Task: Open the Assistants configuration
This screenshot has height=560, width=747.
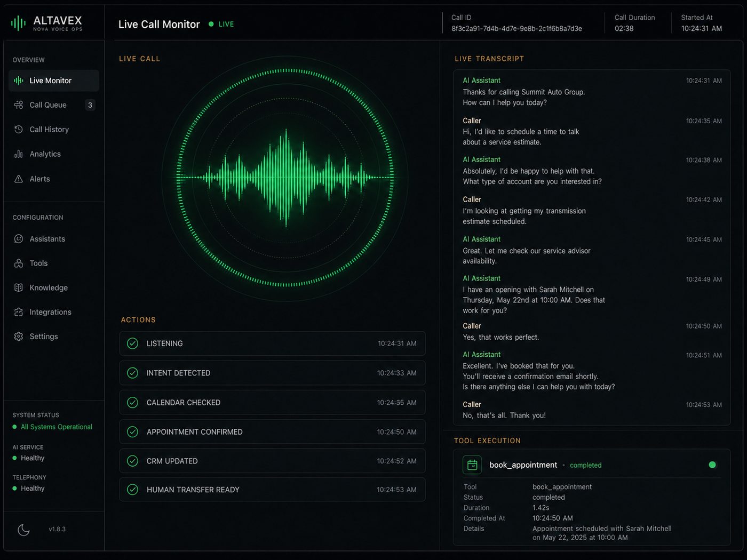Action: [54, 239]
